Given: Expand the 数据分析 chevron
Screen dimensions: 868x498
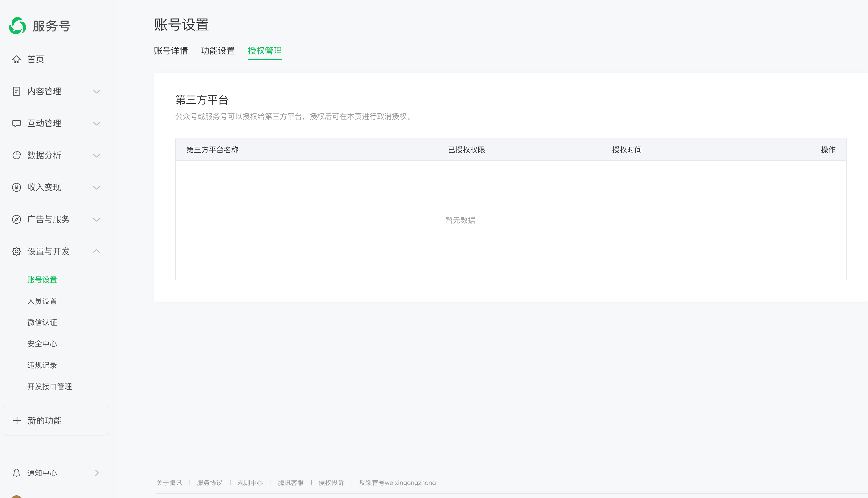Looking at the screenshot, I should 97,156.
